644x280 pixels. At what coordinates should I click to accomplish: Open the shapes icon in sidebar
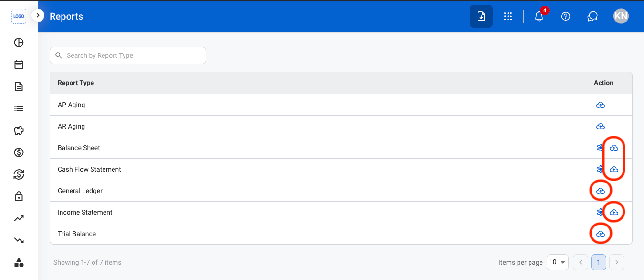point(19,262)
